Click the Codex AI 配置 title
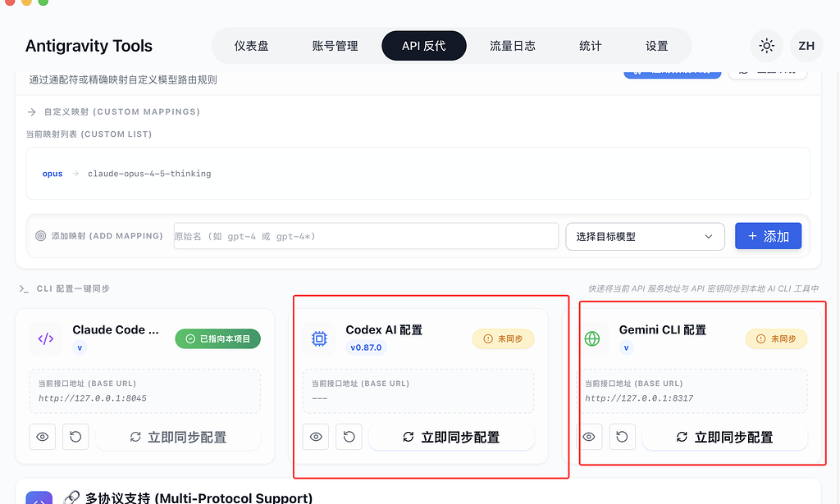This screenshot has width=840, height=504. 384,329
